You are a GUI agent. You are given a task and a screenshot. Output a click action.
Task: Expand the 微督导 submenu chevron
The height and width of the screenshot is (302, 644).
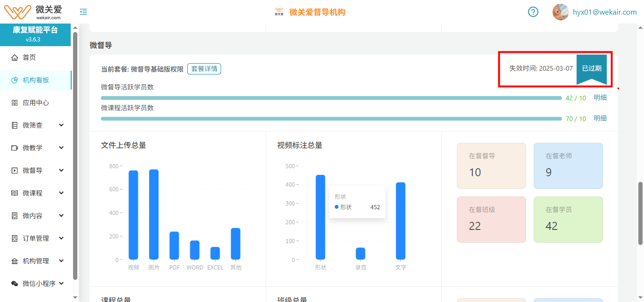pos(61,171)
